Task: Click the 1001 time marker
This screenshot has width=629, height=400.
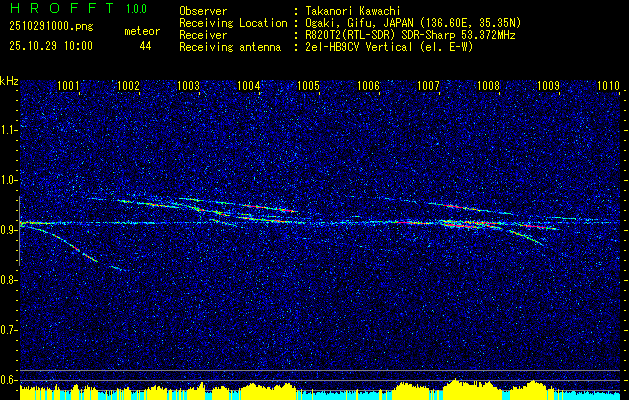Action: pyautogui.click(x=68, y=86)
